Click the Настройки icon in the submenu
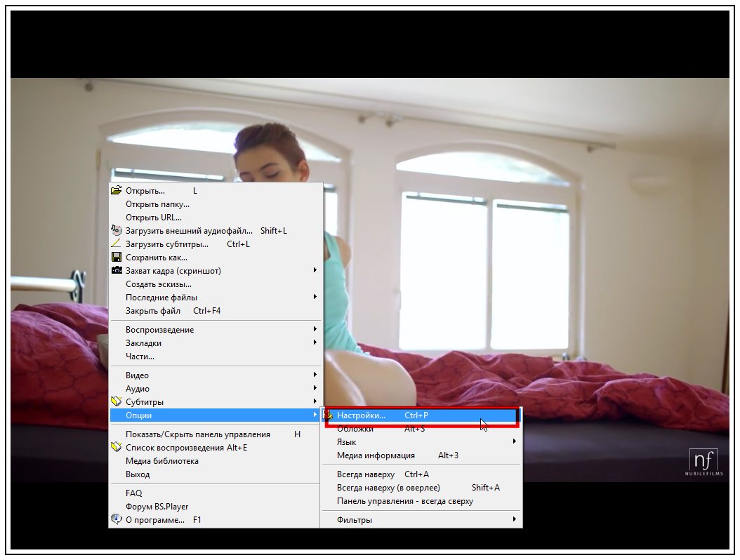 (328, 415)
